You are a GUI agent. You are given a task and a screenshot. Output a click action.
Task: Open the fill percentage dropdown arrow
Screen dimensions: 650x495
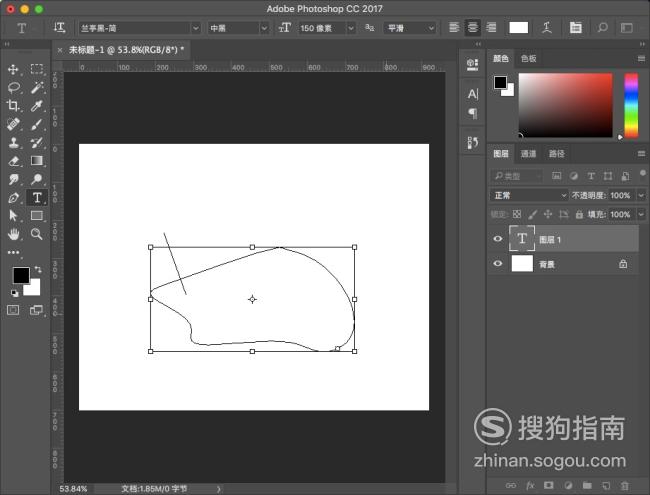(641, 214)
